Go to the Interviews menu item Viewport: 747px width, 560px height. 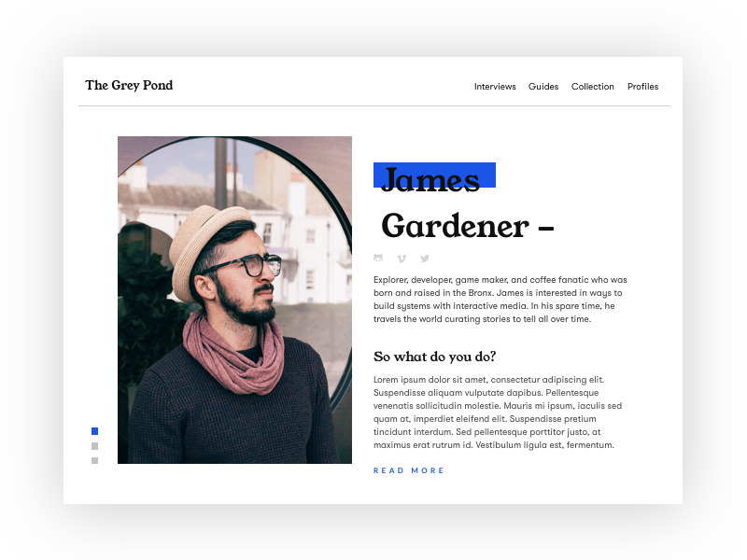pyautogui.click(x=495, y=87)
